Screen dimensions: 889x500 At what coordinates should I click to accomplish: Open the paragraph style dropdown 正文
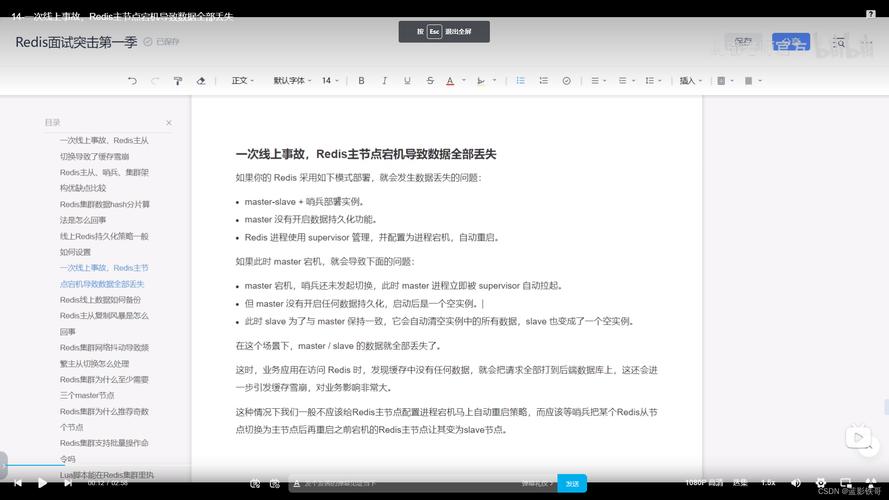pos(243,80)
